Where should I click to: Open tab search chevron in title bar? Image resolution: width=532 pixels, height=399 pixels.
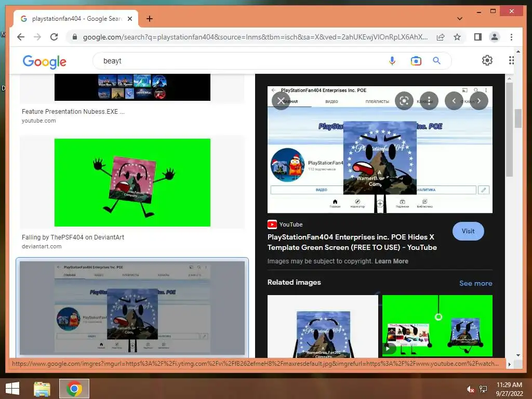point(460,19)
